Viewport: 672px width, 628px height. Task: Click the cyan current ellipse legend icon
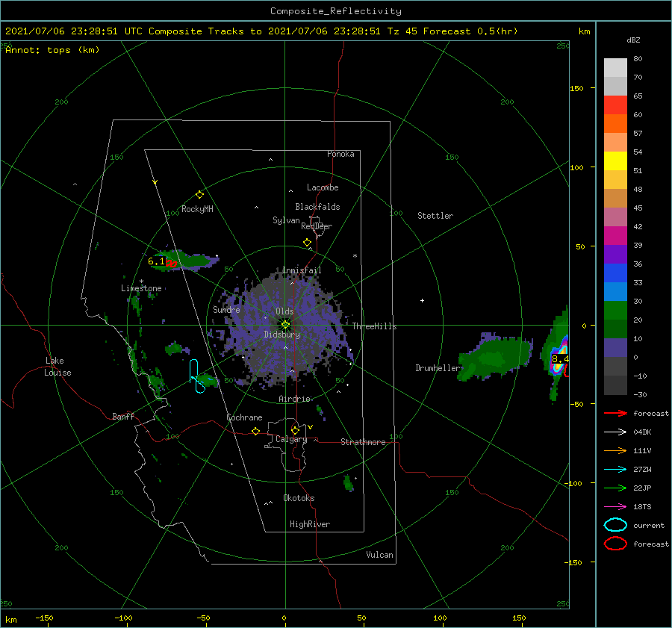(x=615, y=525)
